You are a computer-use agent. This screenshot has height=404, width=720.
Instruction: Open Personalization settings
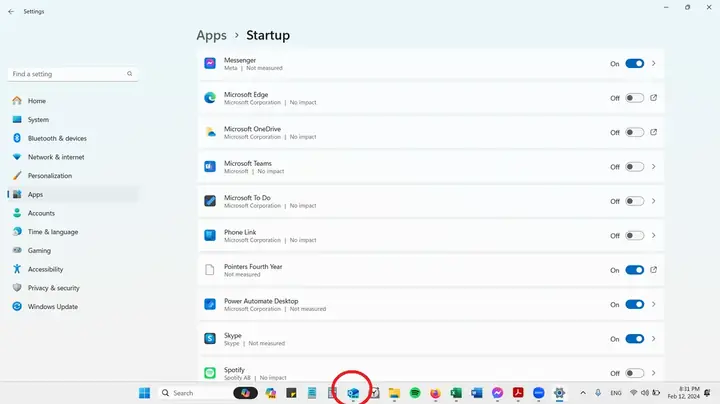click(x=73, y=175)
